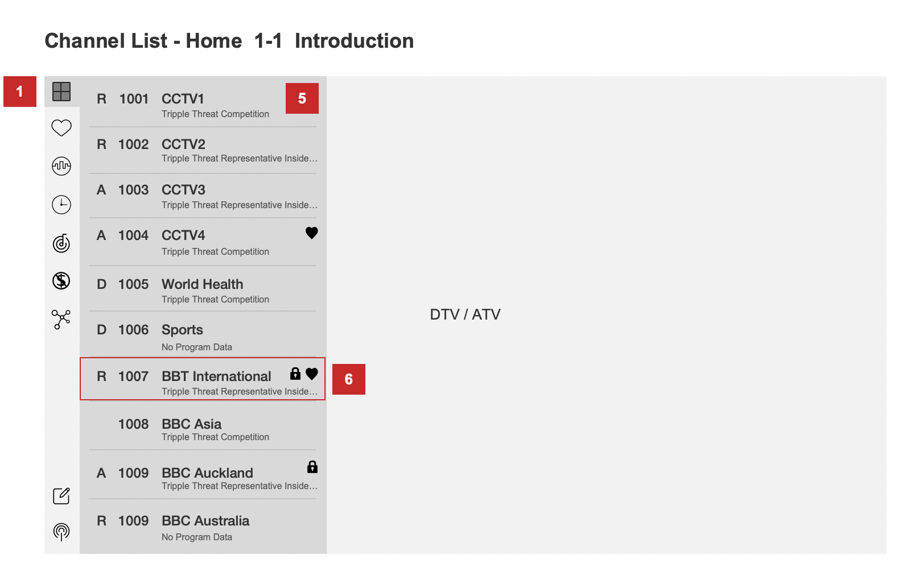Toggle favorite heart on BBT International
The width and height of the screenshot is (914, 588).
point(312,374)
